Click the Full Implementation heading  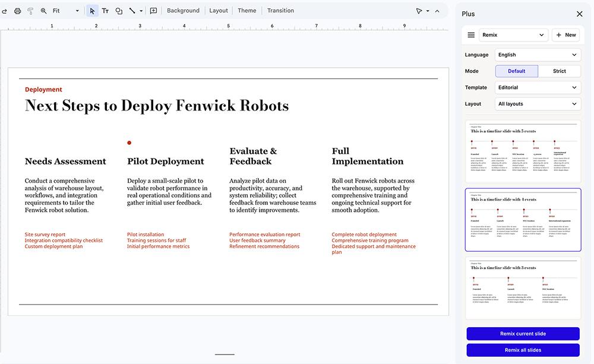pos(368,156)
